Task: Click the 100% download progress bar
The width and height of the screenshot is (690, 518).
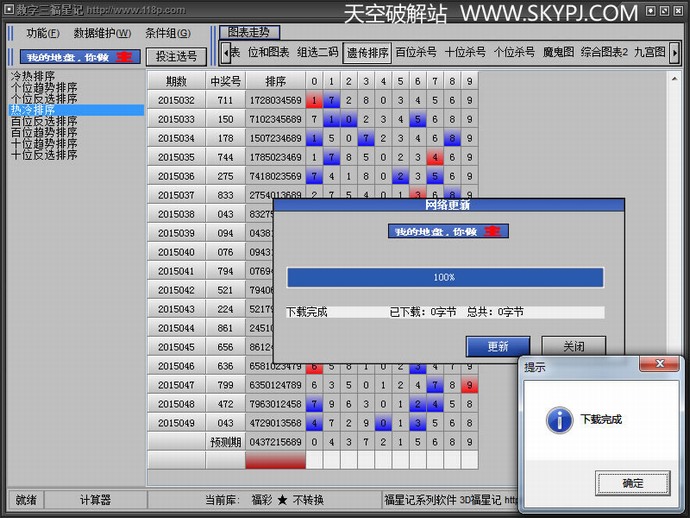Action: point(445,277)
